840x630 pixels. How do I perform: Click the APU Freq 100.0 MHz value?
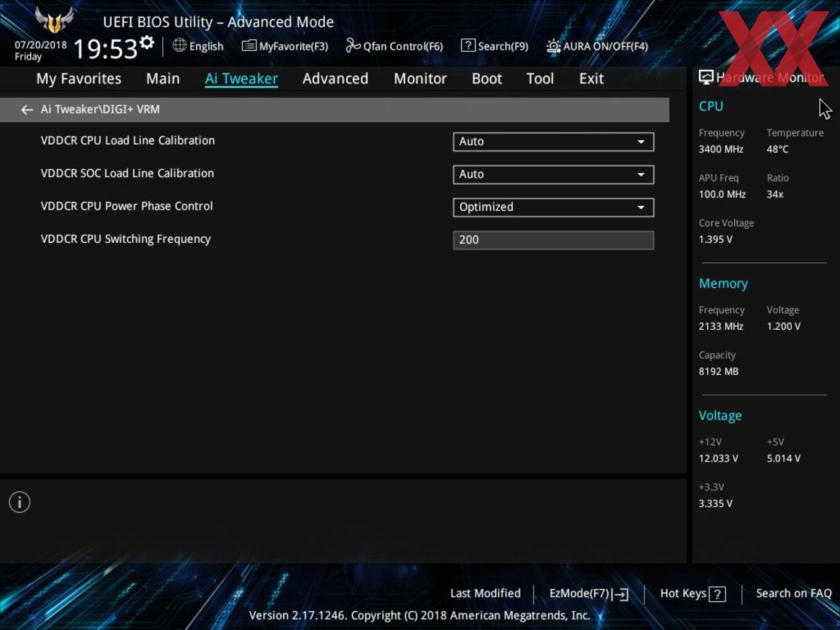pyautogui.click(x=722, y=194)
